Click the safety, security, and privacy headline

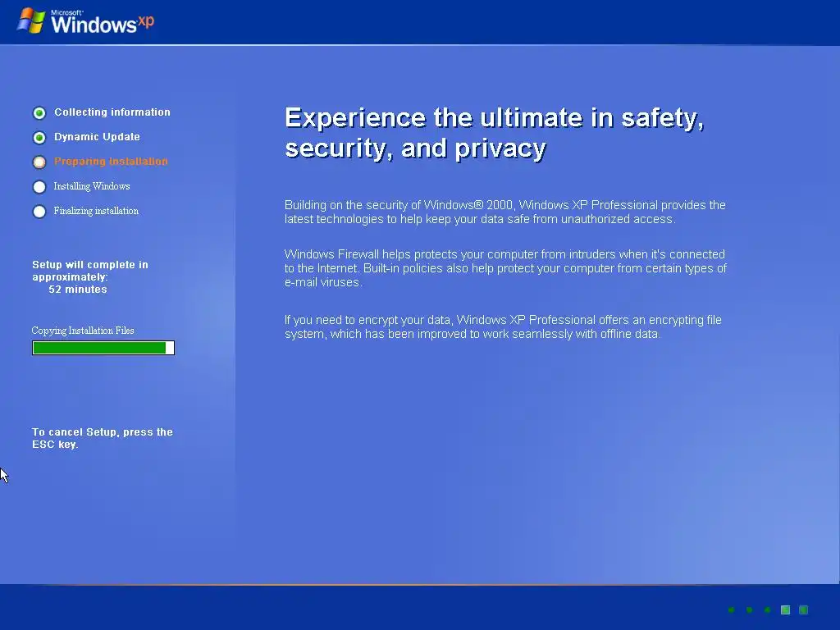(x=495, y=133)
